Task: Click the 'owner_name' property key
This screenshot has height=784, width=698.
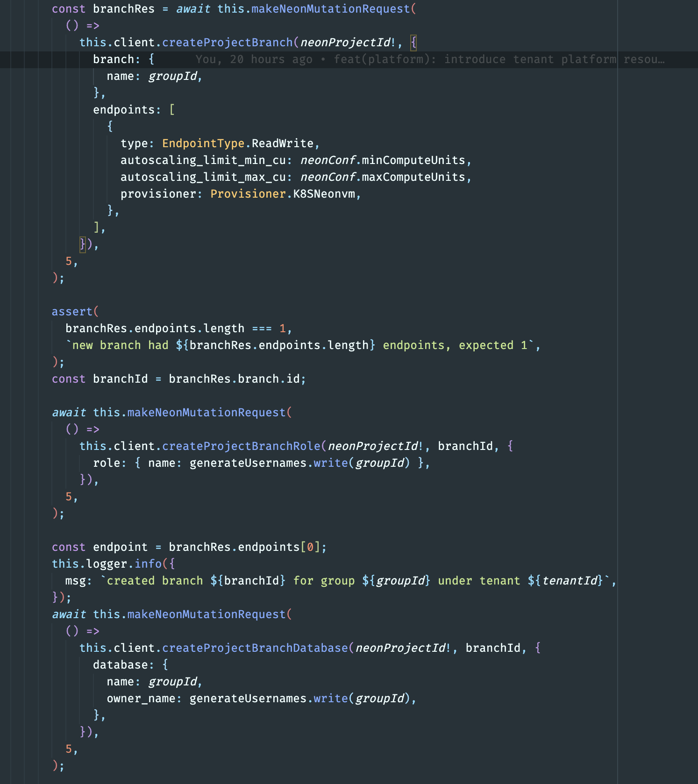Action: [x=141, y=698]
